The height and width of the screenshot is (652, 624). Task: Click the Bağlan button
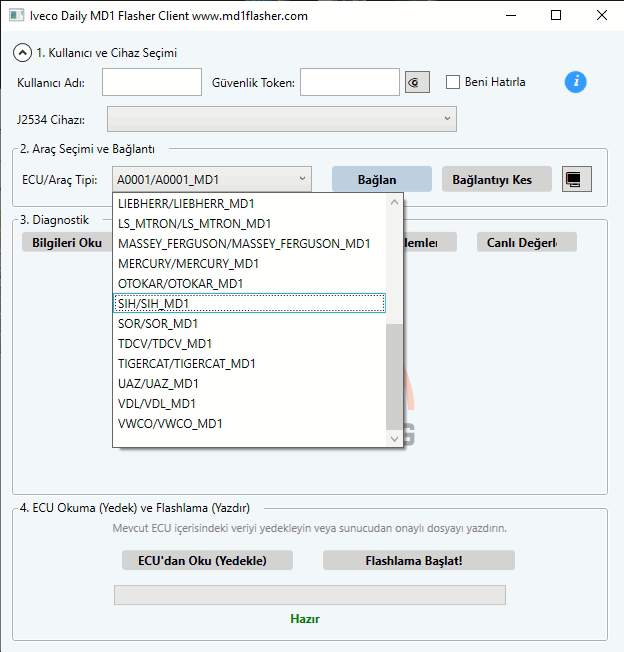click(382, 179)
